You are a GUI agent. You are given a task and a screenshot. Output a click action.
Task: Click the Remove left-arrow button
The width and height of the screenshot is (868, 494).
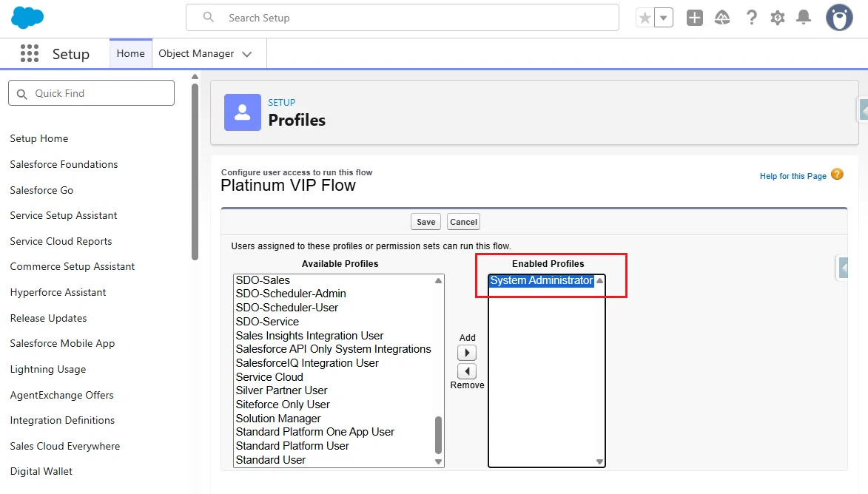click(x=467, y=371)
